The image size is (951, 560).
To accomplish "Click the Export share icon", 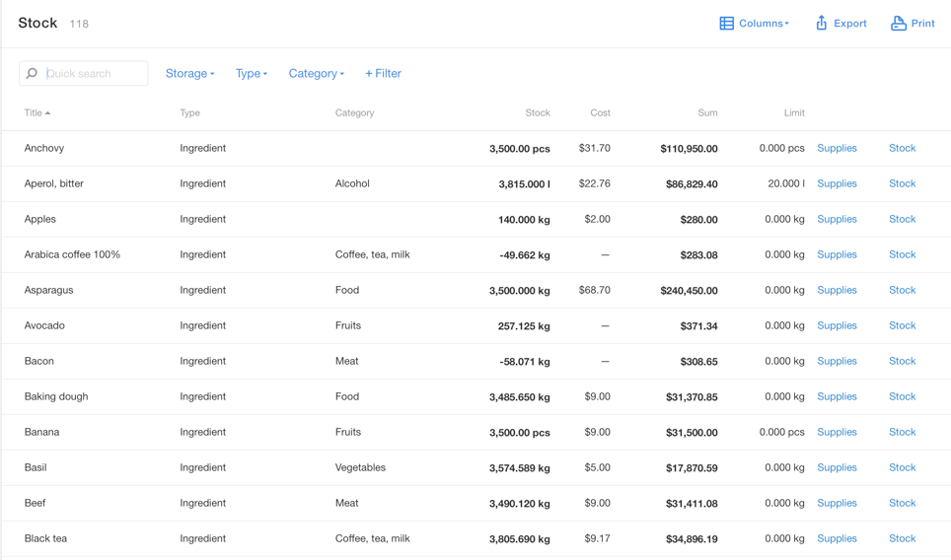I will [x=821, y=23].
